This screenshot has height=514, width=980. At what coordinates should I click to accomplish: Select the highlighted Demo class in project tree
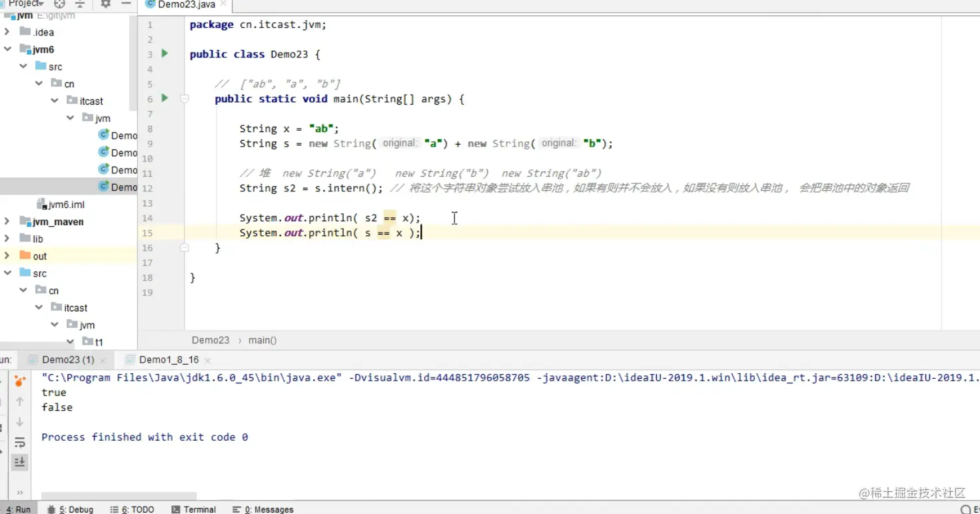69,187
